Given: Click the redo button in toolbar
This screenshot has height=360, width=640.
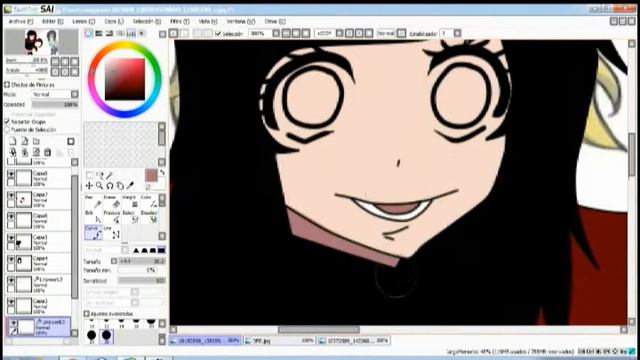Looking at the screenshot, I should pos(184,33).
